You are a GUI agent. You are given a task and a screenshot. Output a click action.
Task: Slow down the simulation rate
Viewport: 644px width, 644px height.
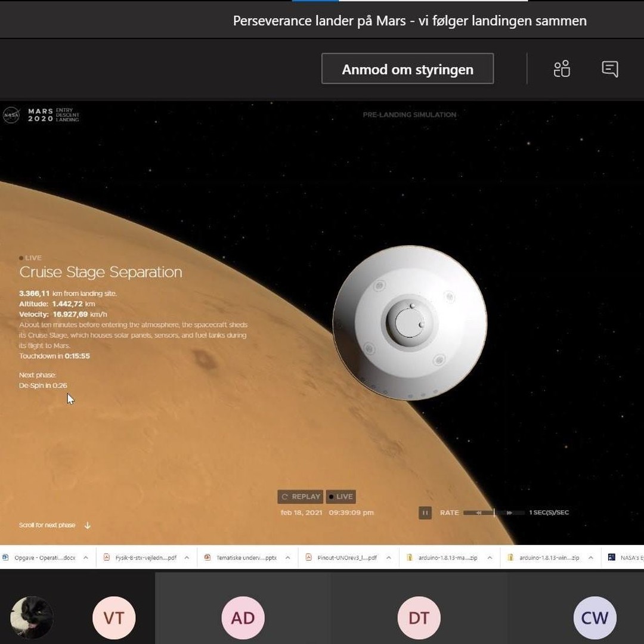pos(478,512)
